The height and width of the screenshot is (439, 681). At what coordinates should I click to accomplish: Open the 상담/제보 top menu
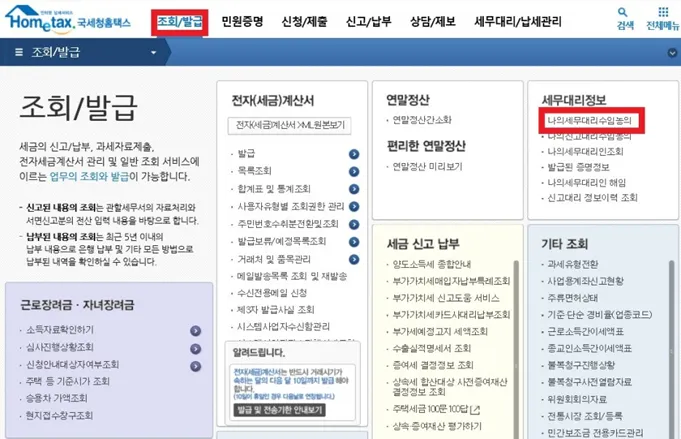tap(433, 21)
